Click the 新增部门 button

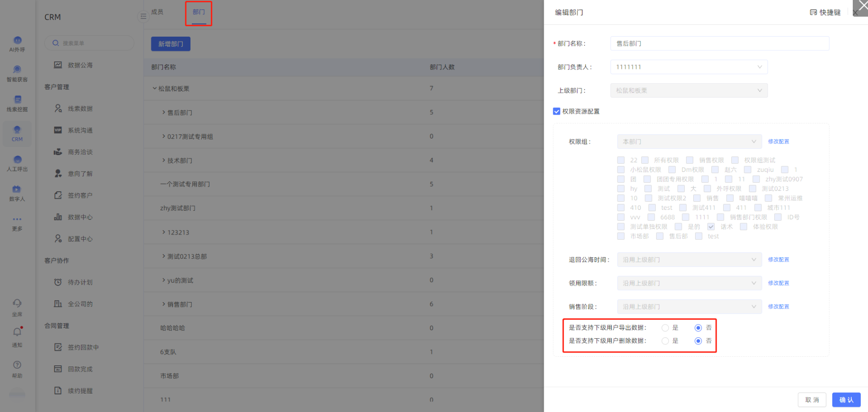[x=170, y=44]
